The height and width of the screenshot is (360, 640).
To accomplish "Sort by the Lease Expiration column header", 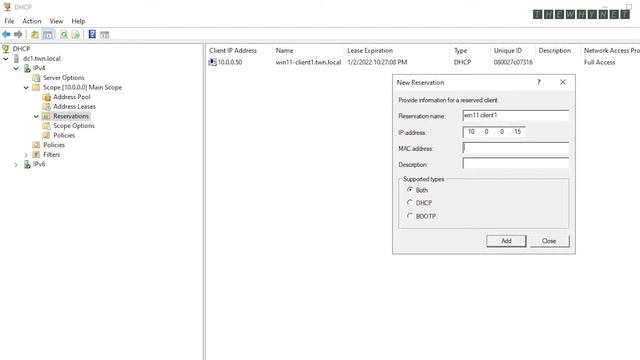I will (397, 51).
